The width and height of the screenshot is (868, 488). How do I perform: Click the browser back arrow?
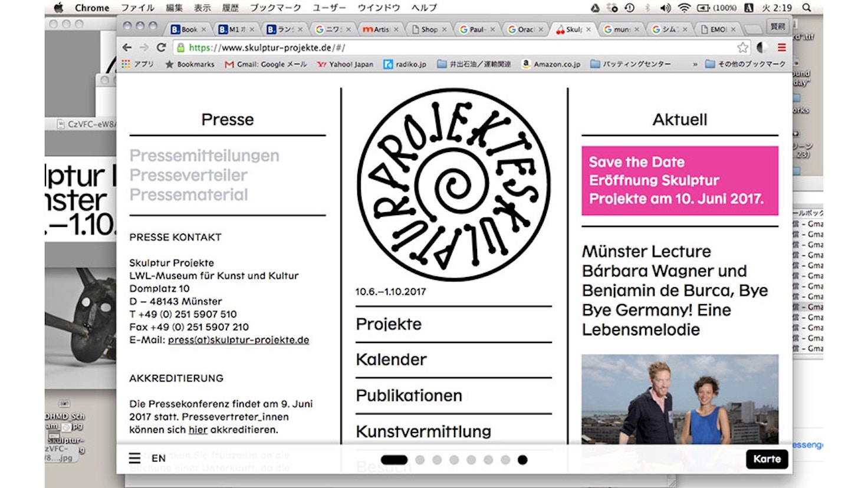pyautogui.click(x=127, y=47)
